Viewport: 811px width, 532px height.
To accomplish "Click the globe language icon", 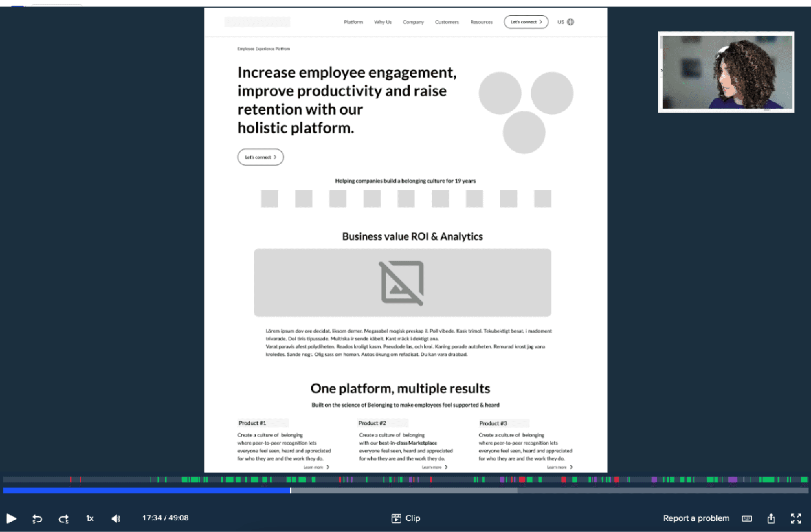I will 570,22.
